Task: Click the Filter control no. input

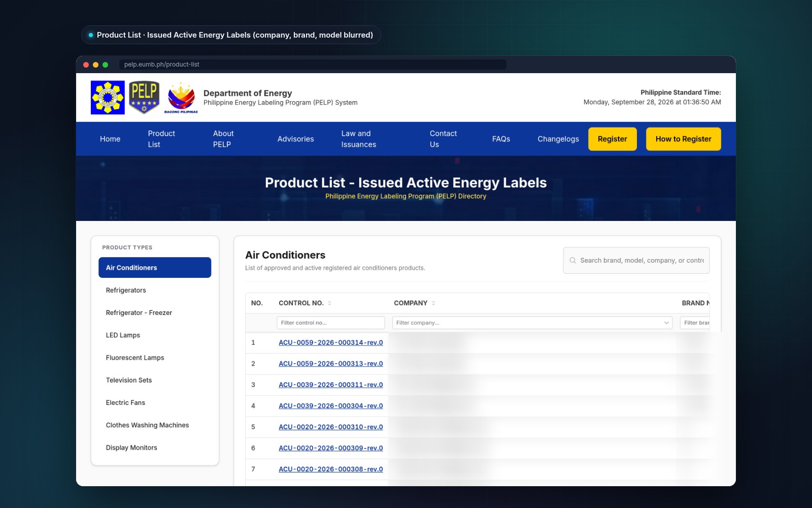Action: pos(331,323)
